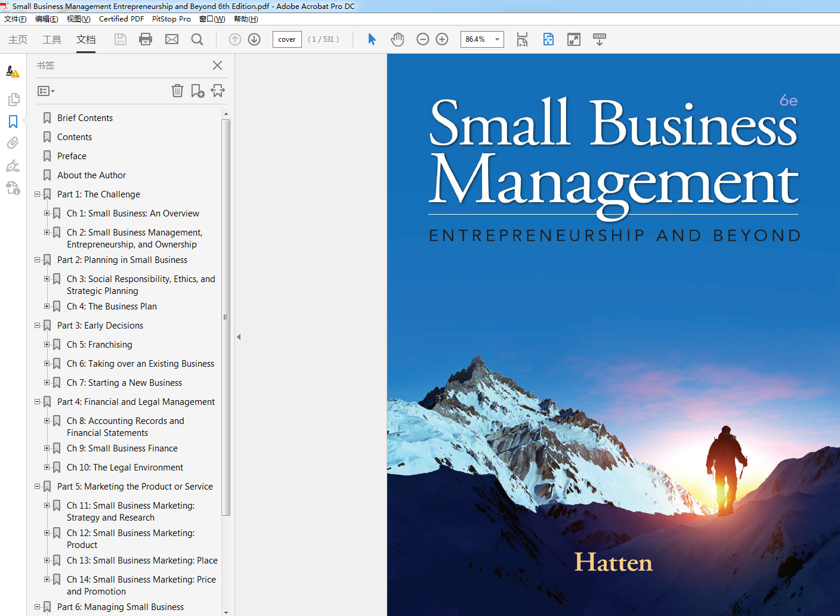Collapse Part 4: Financial and Legal Management
Image resolution: width=840 pixels, height=616 pixels.
pos(38,401)
